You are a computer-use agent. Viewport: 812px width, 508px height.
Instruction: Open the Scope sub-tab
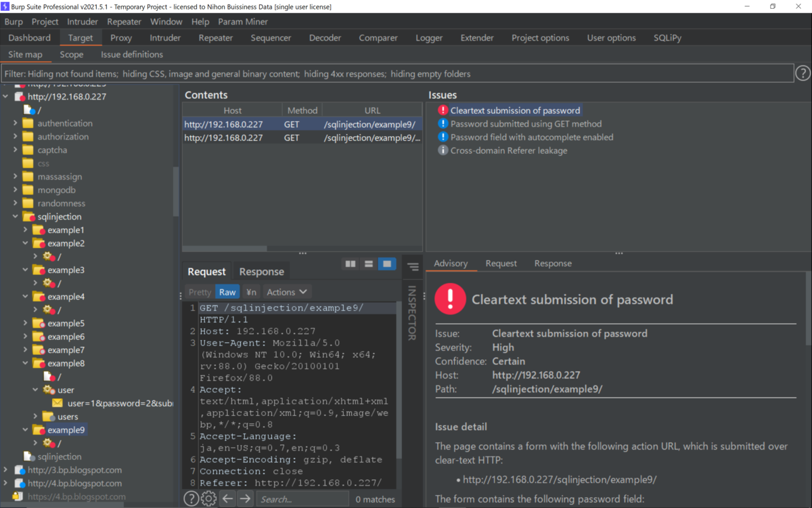[72, 54]
